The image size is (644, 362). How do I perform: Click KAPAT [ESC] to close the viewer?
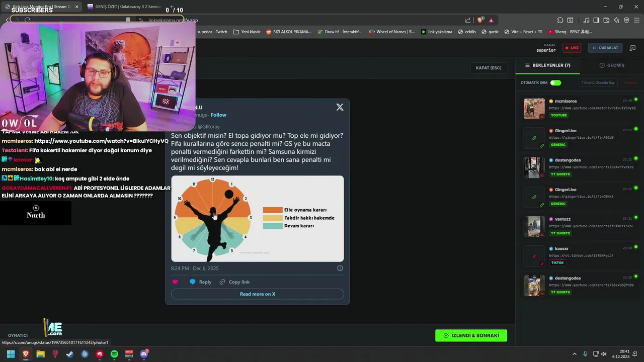[x=489, y=68]
